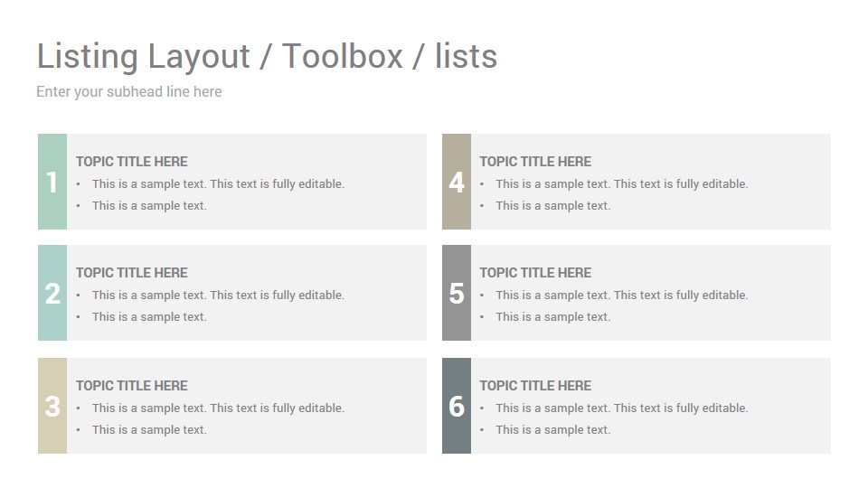Select the 'TOPIC TITLE HERE' heading in box 1
Screen dimensions: 868x488
pyautogui.click(x=132, y=162)
